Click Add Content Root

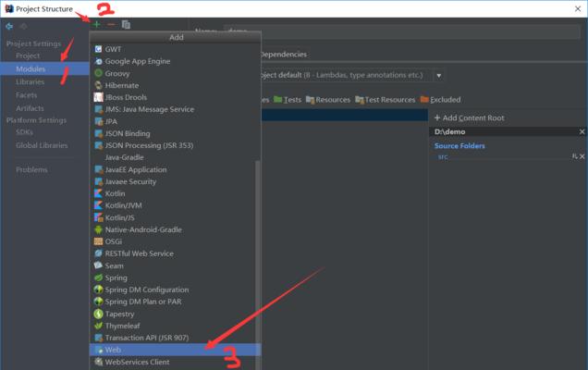(x=469, y=117)
